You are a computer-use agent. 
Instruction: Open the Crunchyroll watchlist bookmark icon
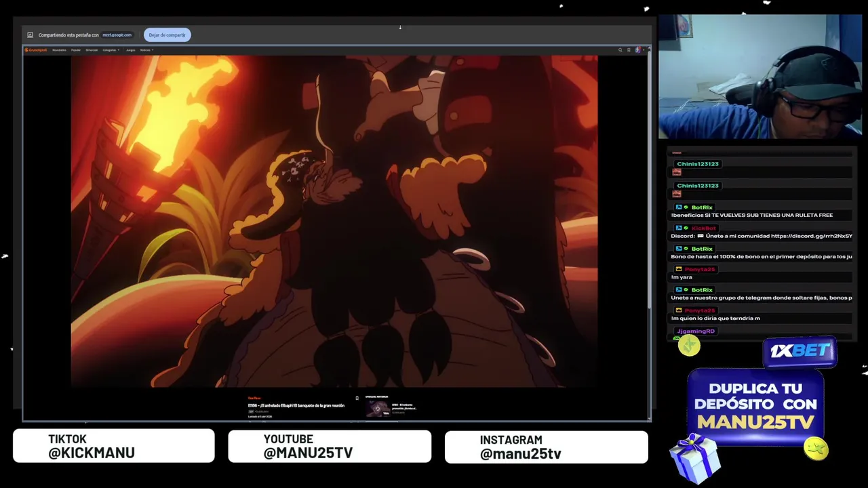point(629,49)
